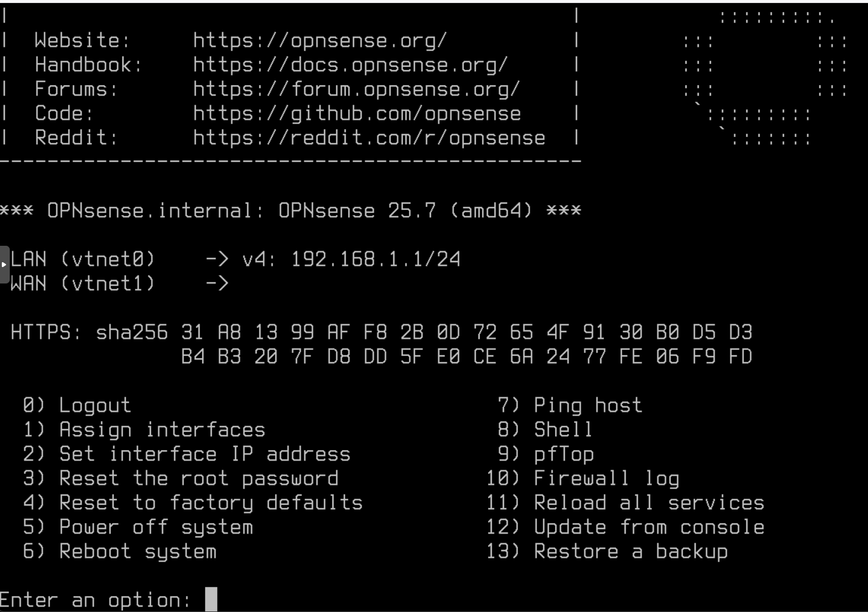Click the forum.opnsense.org forums URL
The width and height of the screenshot is (868, 612).
coord(356,89)
